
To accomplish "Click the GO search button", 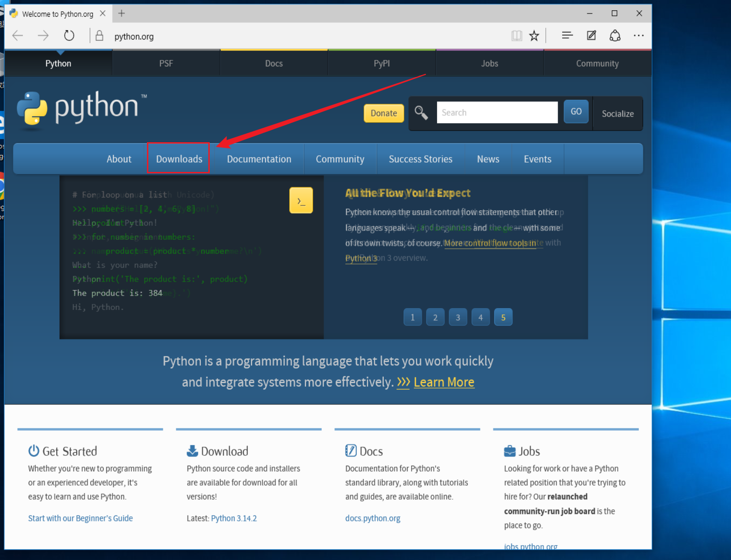I will point(576,112).
